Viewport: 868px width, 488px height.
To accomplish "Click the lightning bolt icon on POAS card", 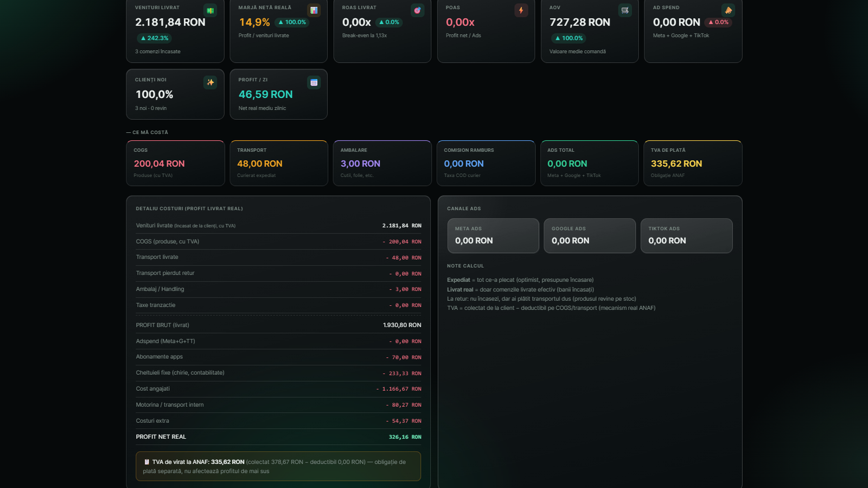I will click(521, 10).
